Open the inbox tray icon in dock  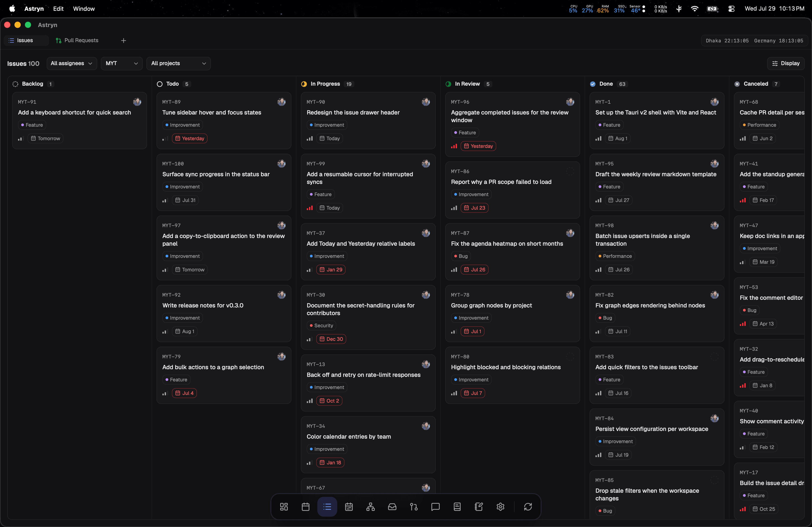click(392, 507)
